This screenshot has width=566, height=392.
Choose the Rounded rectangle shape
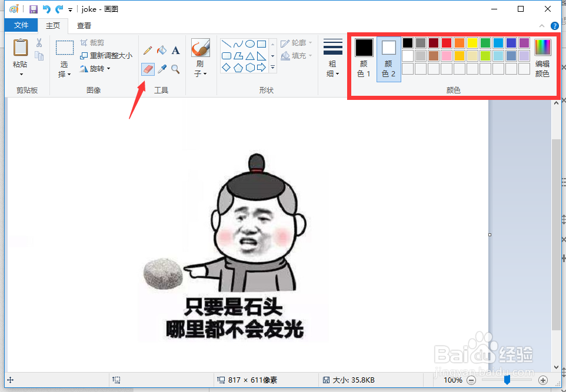tap(227, 56)
